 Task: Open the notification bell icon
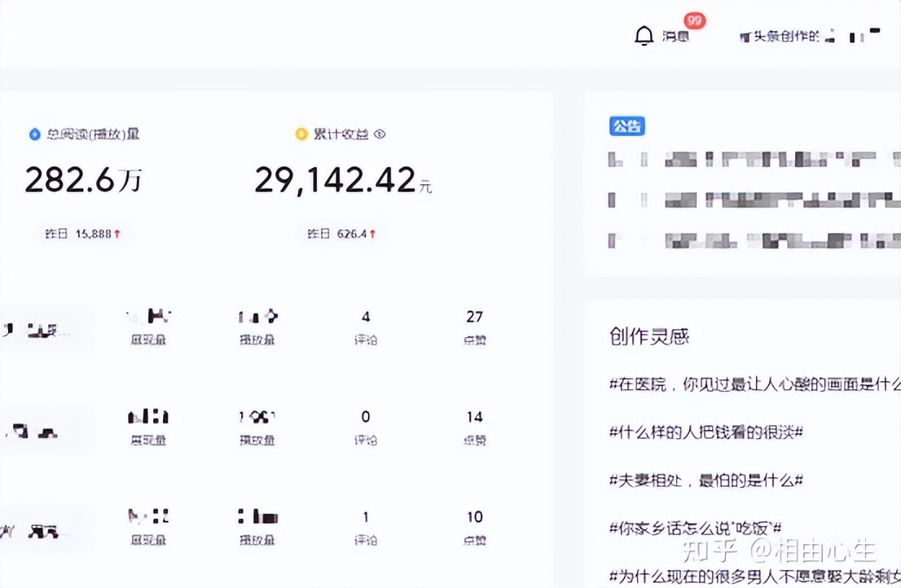[x=644, y=36]
